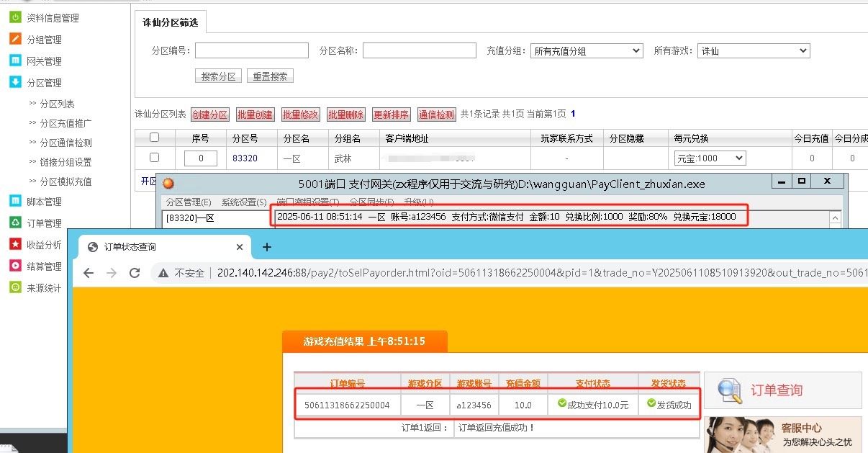This screenshot has height=453, width=868.
Task: Open a new browser tab with plus icon
Action: click(x=266, y=247)
